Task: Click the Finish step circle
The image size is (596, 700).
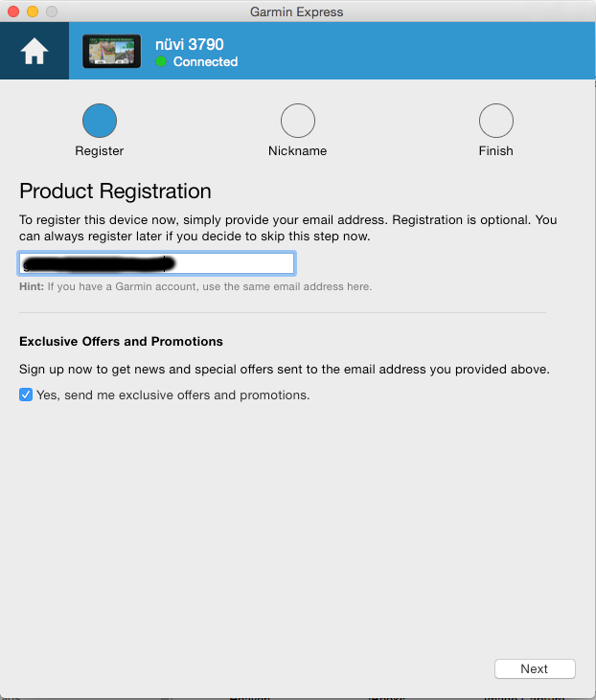Action: pyautogui.click(x=496, y=121)
